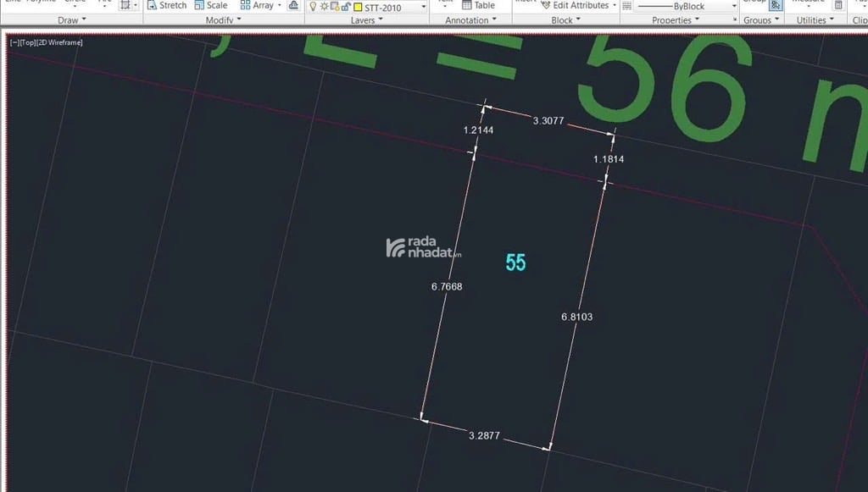
Task: Open the calculator icon in Utilities
Action: point(838,5)
